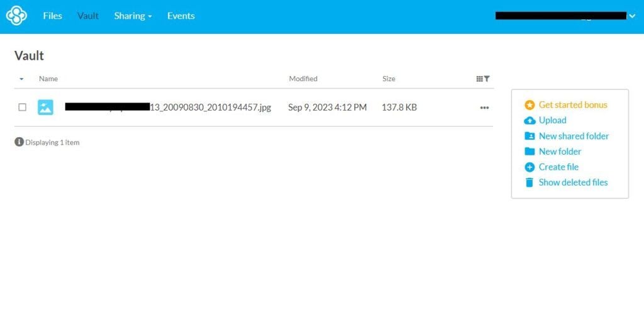
Task: Click the Get started bonus star icon
Action: tap(530, 105)
